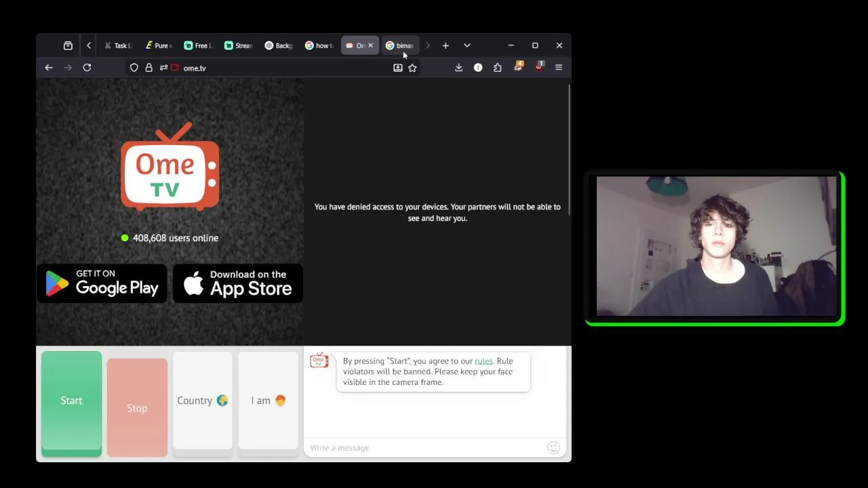Click the white circular extension icon

(x=478, y=68)
